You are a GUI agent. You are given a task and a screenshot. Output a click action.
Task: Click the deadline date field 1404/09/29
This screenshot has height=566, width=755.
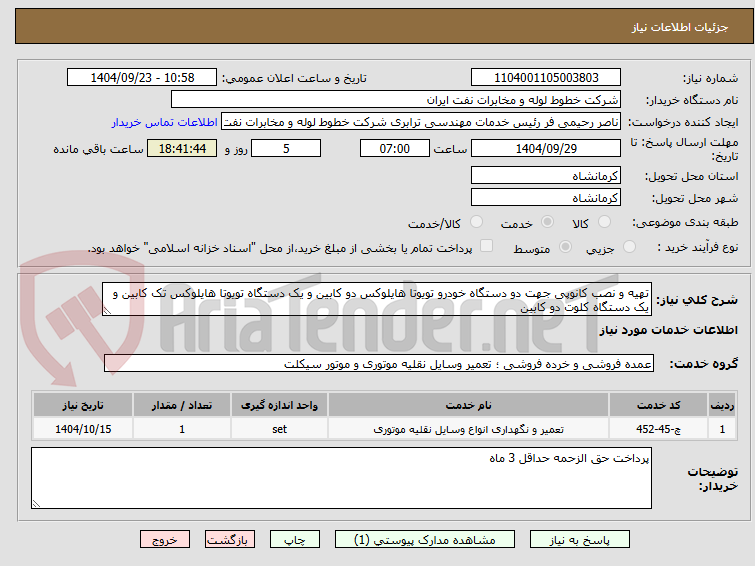(546, 148)
